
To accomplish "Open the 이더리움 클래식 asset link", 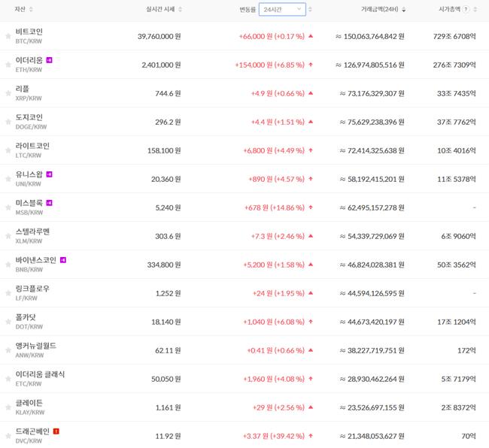I will [40, 374].
